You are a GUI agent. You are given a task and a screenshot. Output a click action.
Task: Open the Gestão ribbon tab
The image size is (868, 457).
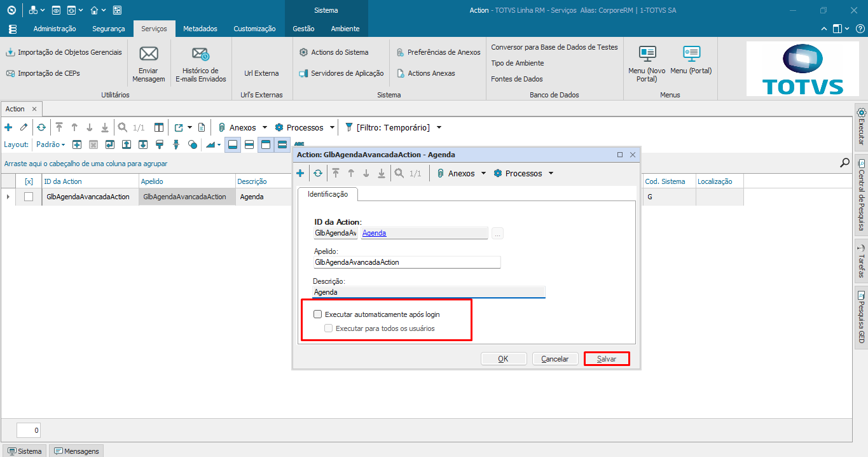point(303,29)
